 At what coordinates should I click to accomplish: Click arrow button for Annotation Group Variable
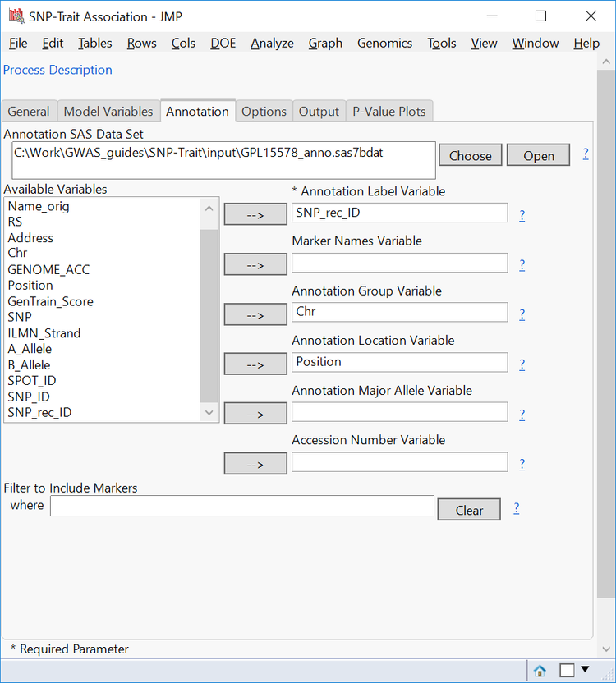coord(255,314)
